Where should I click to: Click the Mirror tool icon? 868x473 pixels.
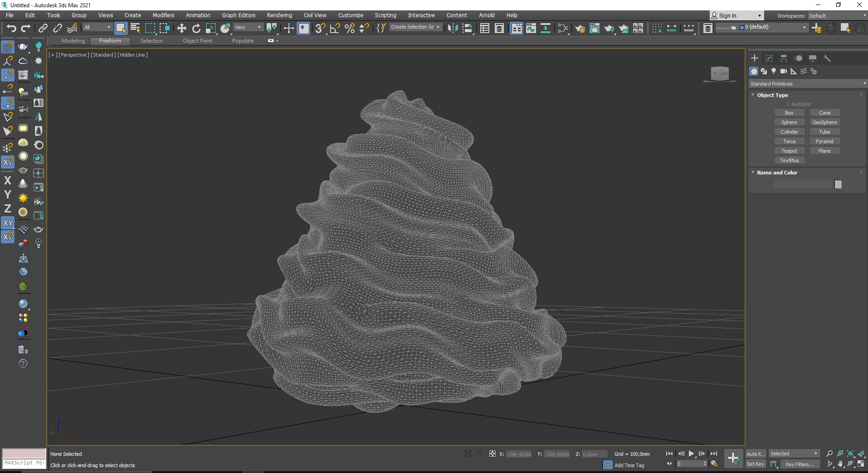pos(453,28)
